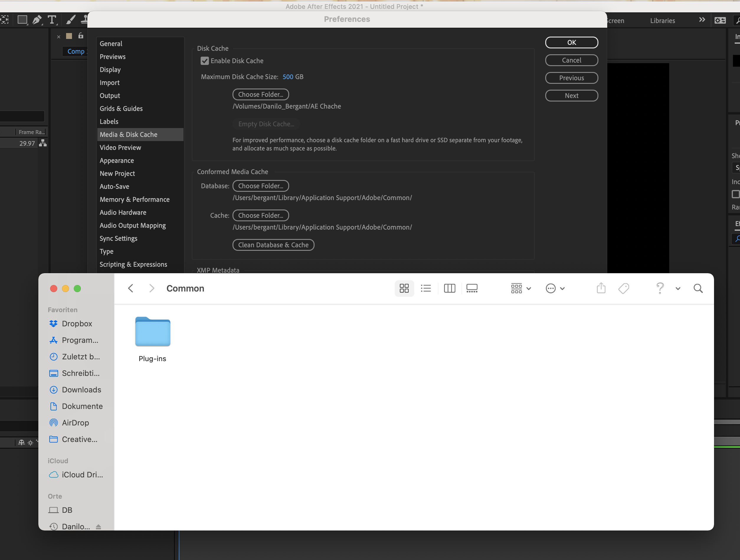
Task: Select the Rectangle shape tool
Action: coord(22,20)
